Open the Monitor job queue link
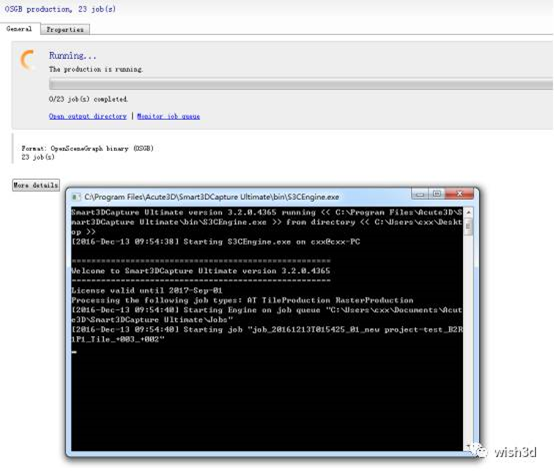 click(x=169, y=116)
